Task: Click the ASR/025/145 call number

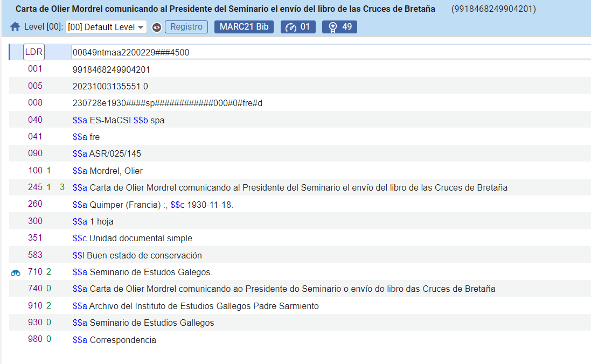Action: (115, 154)
